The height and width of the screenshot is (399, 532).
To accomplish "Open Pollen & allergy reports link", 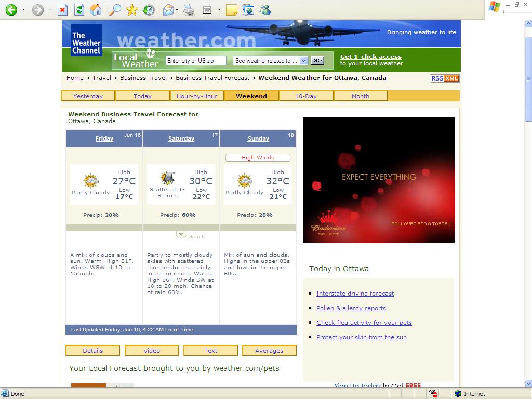I will [351, 308].
